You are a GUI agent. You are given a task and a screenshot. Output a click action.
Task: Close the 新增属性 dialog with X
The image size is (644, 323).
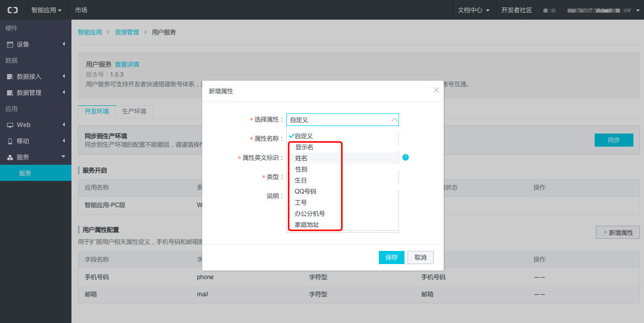click(x=436, y=90)
